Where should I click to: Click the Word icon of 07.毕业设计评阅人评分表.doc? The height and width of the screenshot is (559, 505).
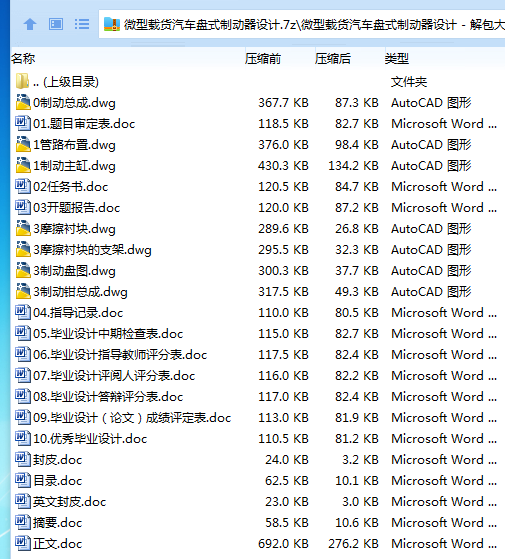click(x=23, y=375)
